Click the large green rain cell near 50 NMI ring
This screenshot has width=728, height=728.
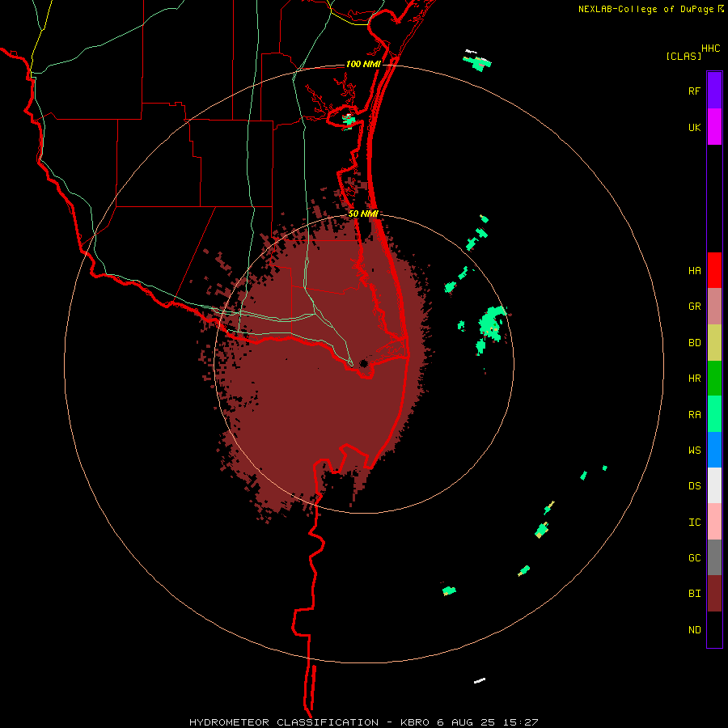[x=492, y=324]
